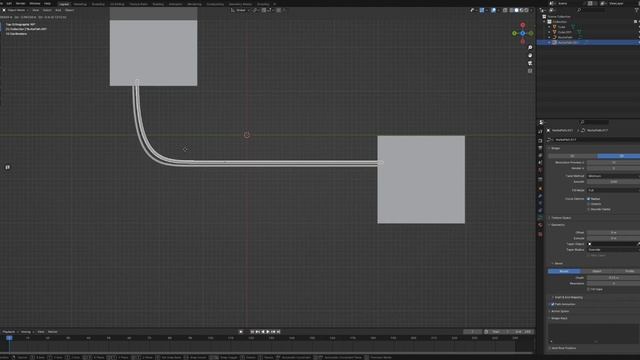Switch to wireframe viewport shading
Image resolution: width=640 pixels, height=360 pixels.
tap(511, 10)
